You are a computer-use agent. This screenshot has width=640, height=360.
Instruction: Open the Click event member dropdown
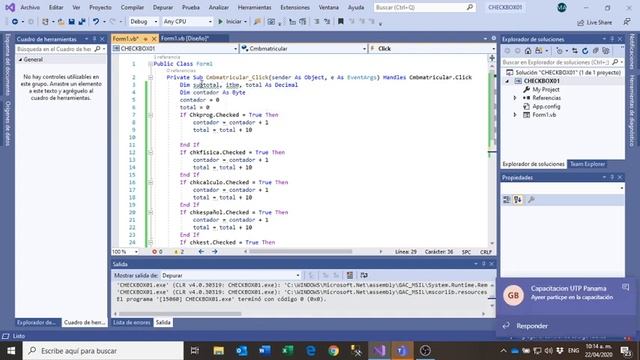tap(431, 49)
